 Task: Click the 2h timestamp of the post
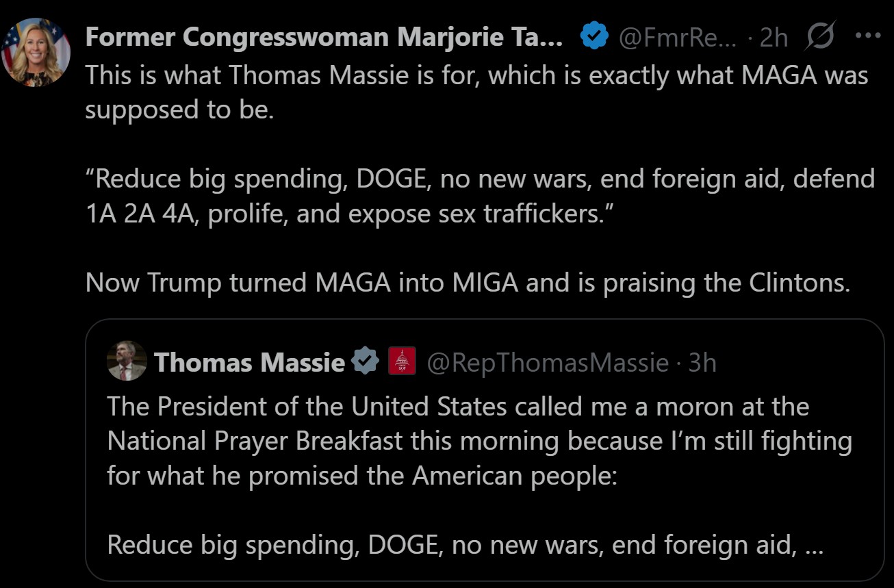point(774,38)
